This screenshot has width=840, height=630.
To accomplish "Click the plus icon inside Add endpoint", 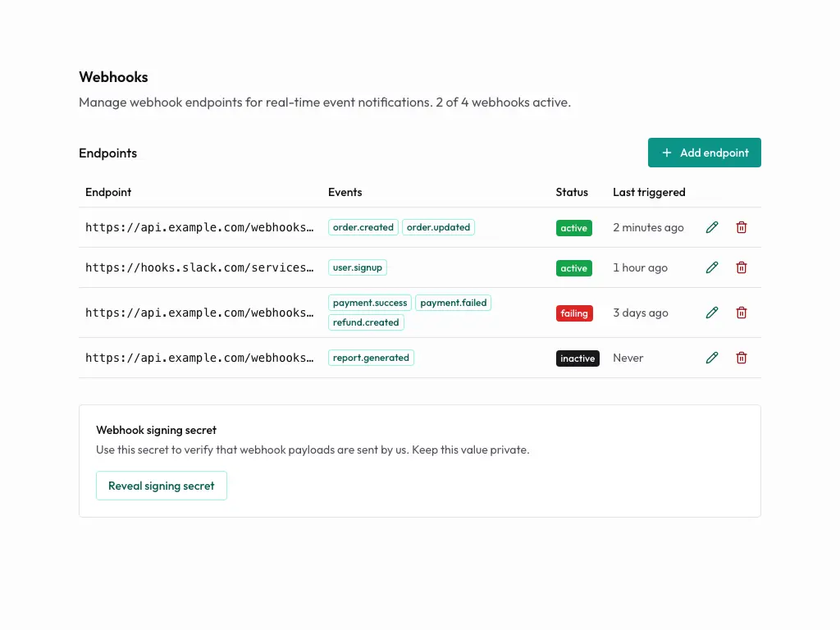I will coord(666,153).
